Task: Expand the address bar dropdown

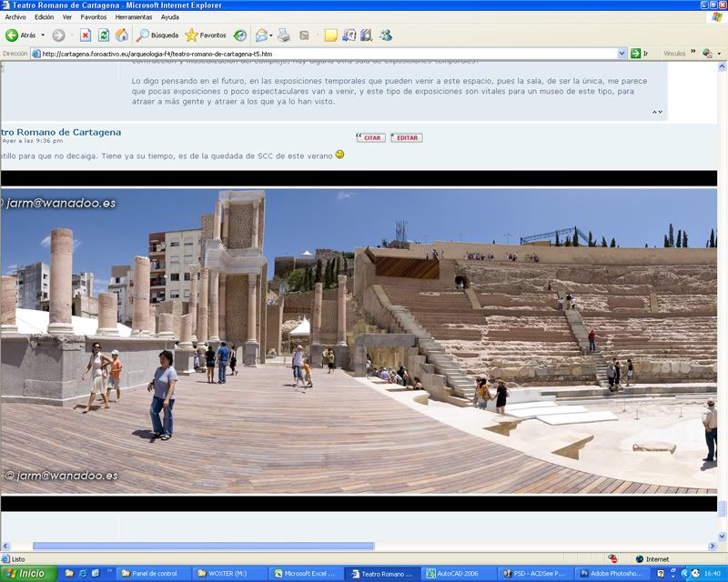Action: point(622,54)
